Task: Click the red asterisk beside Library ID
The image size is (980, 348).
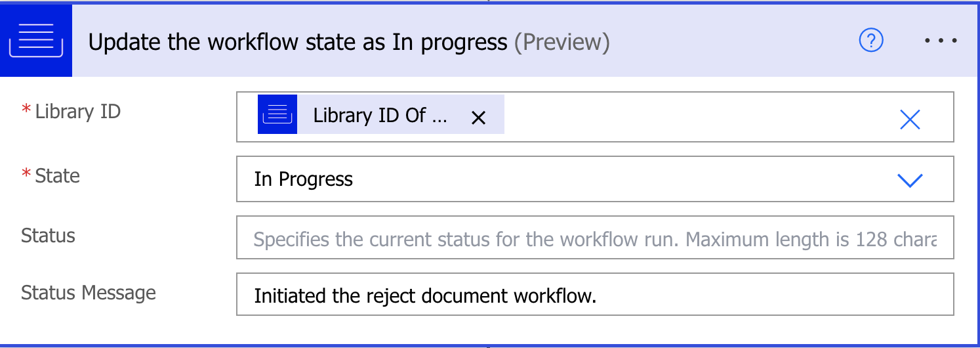Action: click(x=26, y=110)
